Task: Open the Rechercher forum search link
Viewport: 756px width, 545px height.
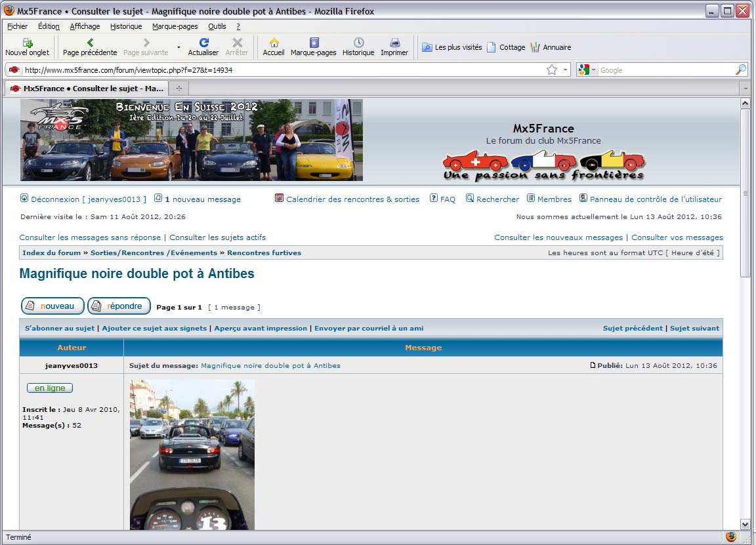Action: click(497, 199)
